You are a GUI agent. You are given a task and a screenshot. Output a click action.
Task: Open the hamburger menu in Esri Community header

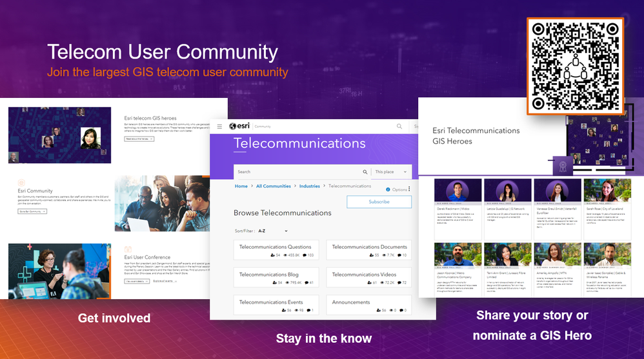pyautogui.click(x=220, y=126)
